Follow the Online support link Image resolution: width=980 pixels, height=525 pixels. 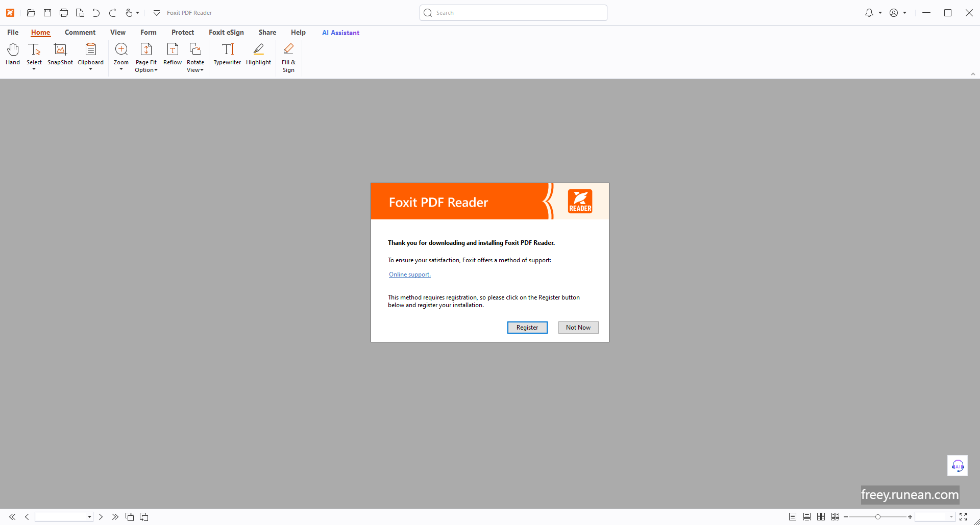coord(410,274)
